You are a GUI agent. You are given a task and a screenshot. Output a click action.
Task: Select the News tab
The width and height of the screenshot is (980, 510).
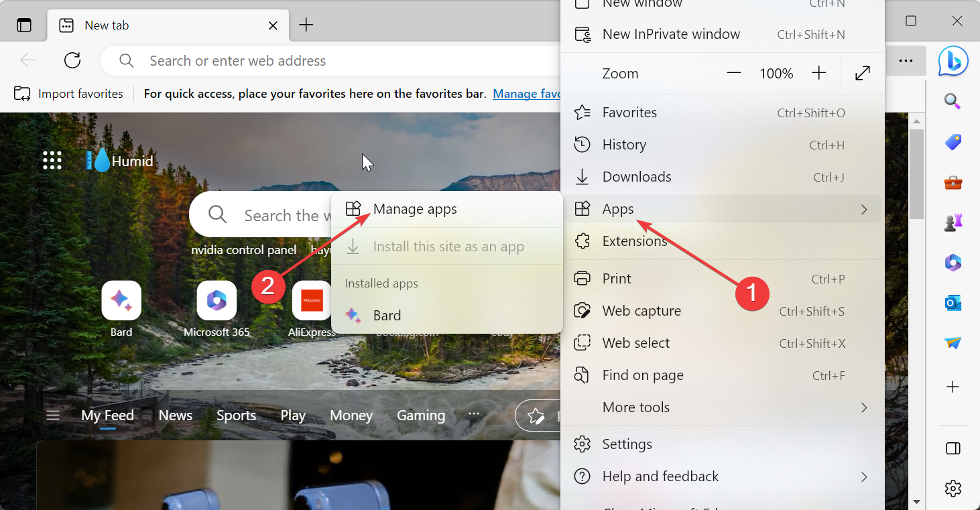point(176,416)
